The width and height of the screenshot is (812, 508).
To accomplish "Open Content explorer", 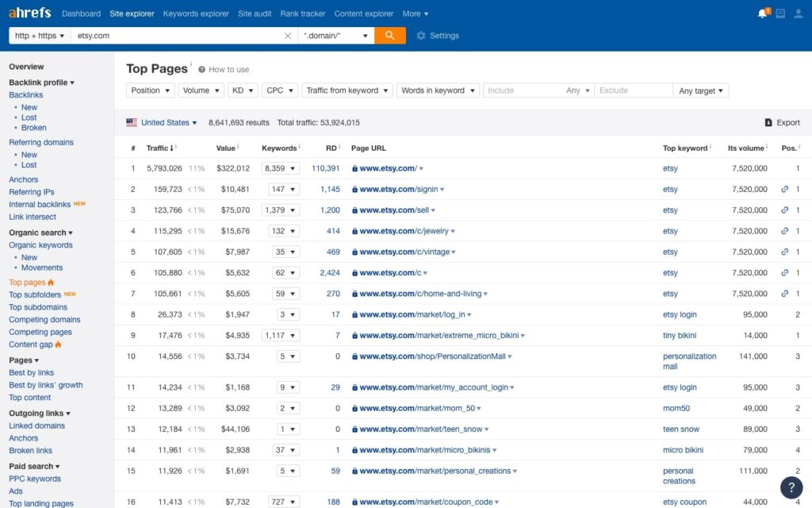I will click(x=363, y=13).
